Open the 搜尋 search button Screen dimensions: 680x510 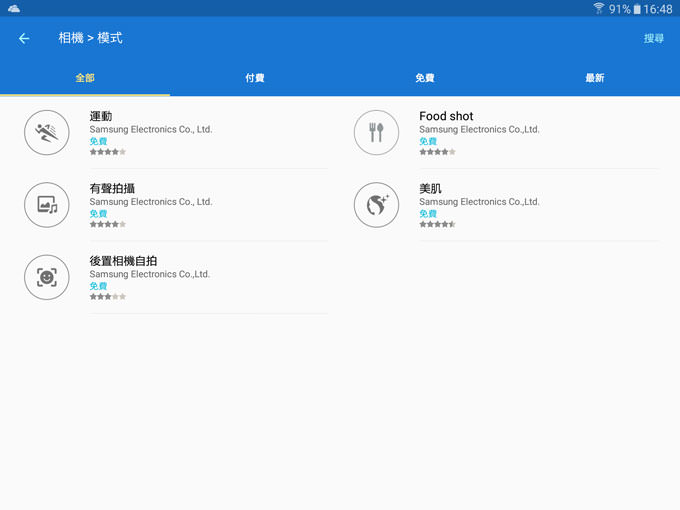click(654, 39)
